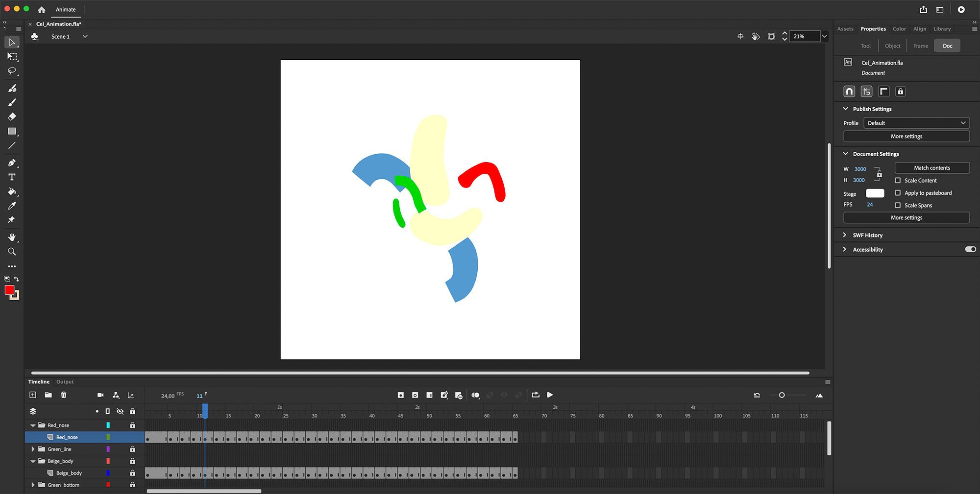Click the Match contents button
The image size is (980, 494).
931,168
